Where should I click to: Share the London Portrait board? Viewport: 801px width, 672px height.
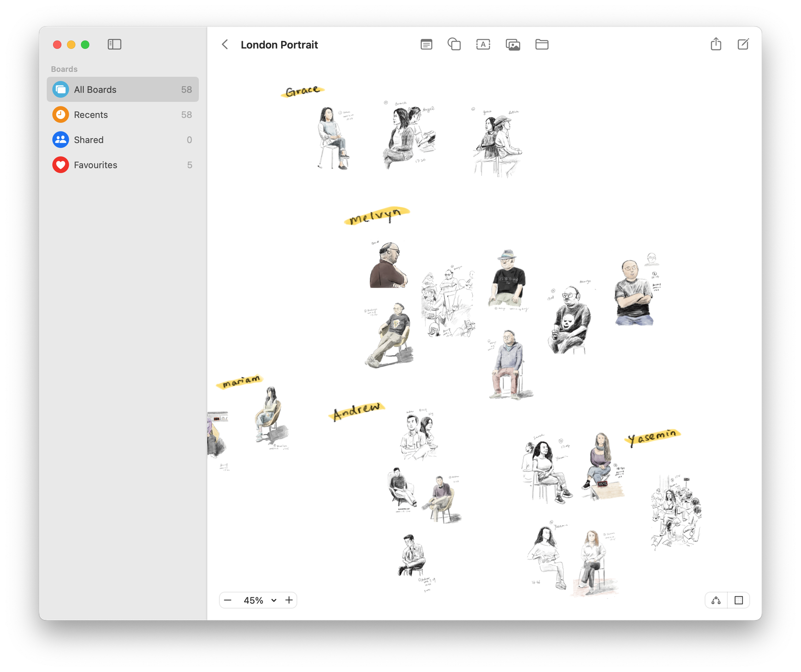(x=716, y=45)
